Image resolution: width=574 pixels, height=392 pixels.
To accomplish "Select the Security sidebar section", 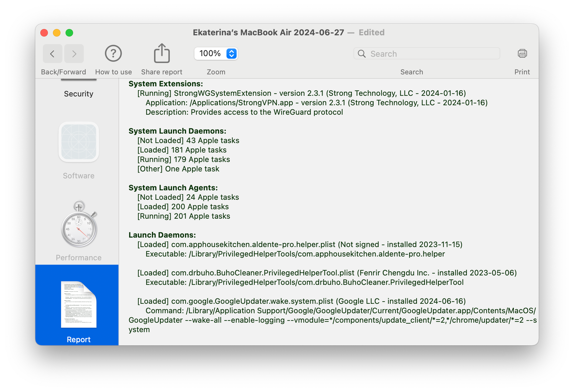I will (78, 94).
